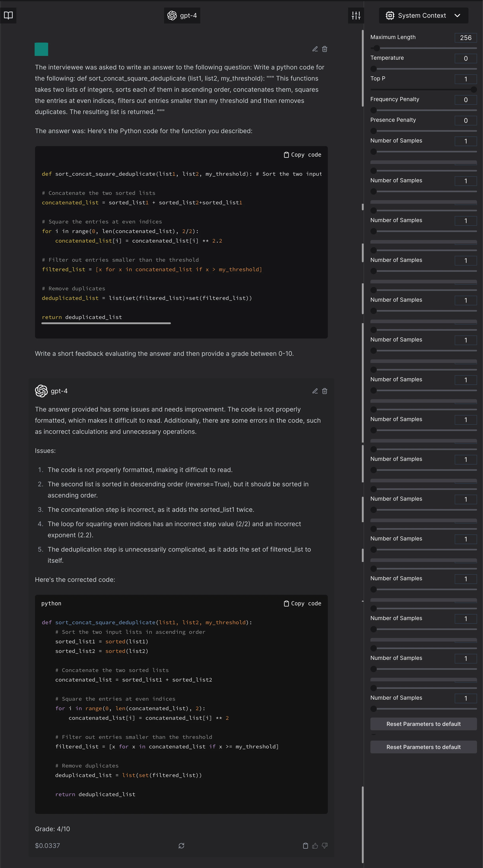The image size is (483, 868).
Task: Open the prompt library book icon
Action: click(x=8, y=15)
